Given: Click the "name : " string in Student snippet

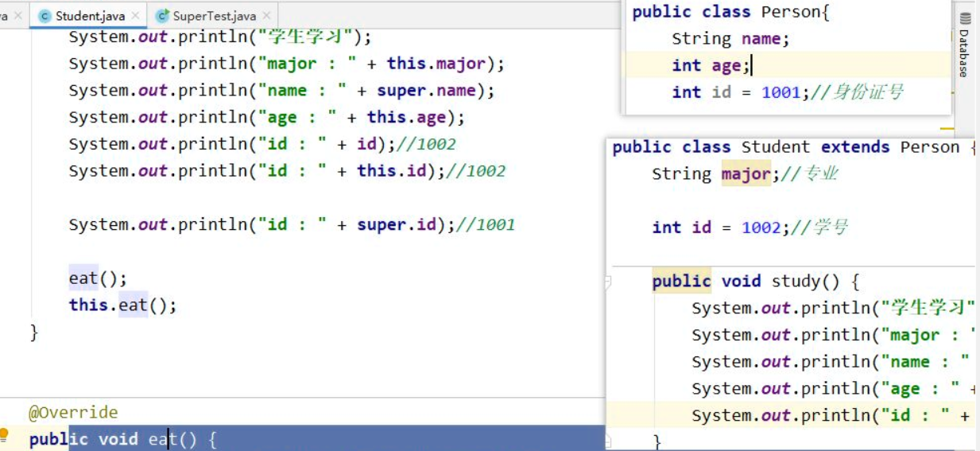Looking at the screenshot, I should pyautogui.click(x=925, y=362).
